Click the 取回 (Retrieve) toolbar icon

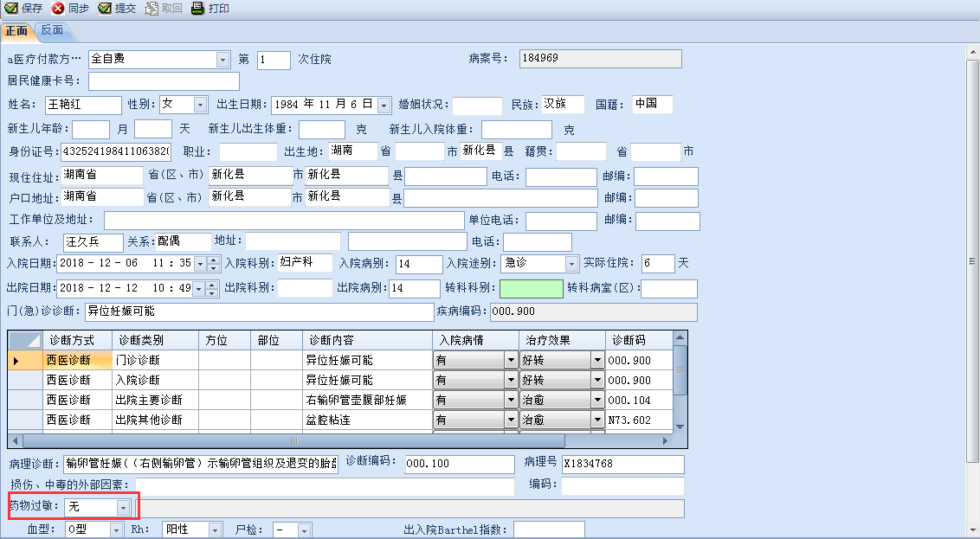click(152, 8)
